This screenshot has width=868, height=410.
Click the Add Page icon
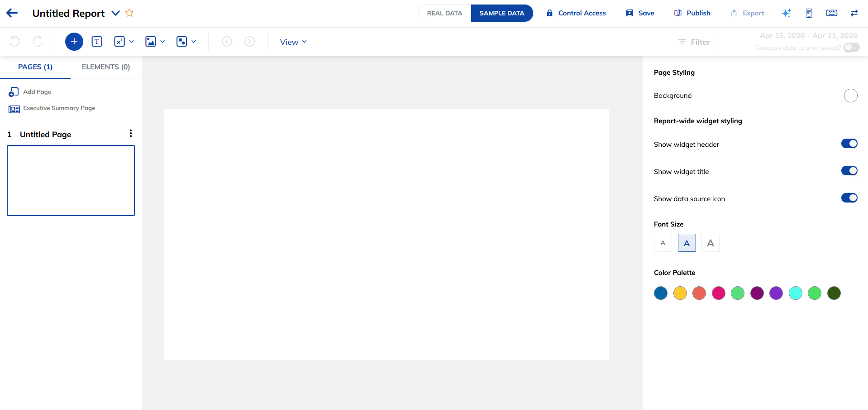pyautogui.click(x=14, y=92)
